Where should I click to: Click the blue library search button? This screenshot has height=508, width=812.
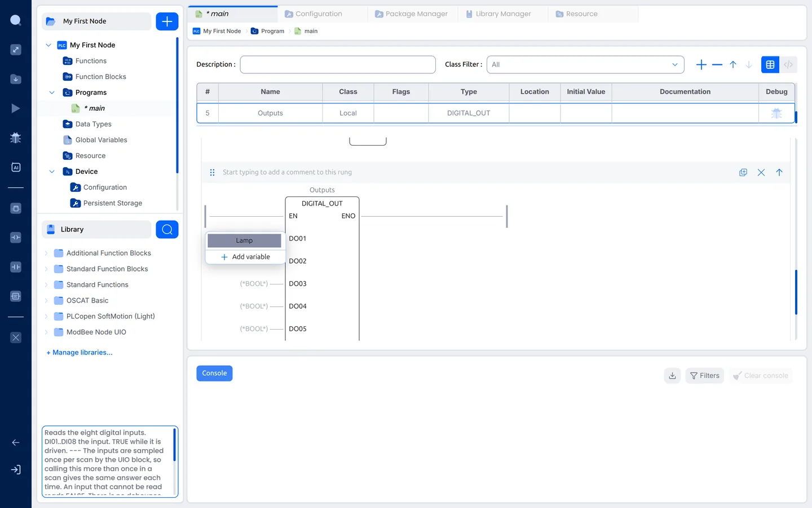coord(167,229)
